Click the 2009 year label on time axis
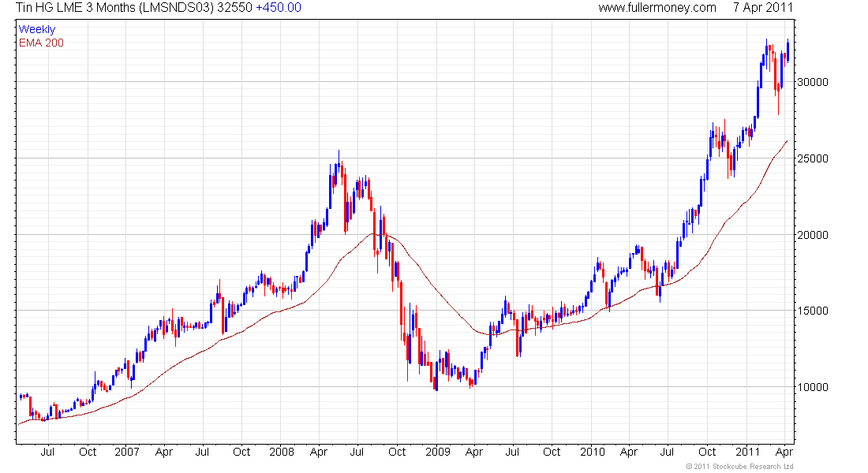The width and height of the screenshot is (868, 473). pos(438,452)
